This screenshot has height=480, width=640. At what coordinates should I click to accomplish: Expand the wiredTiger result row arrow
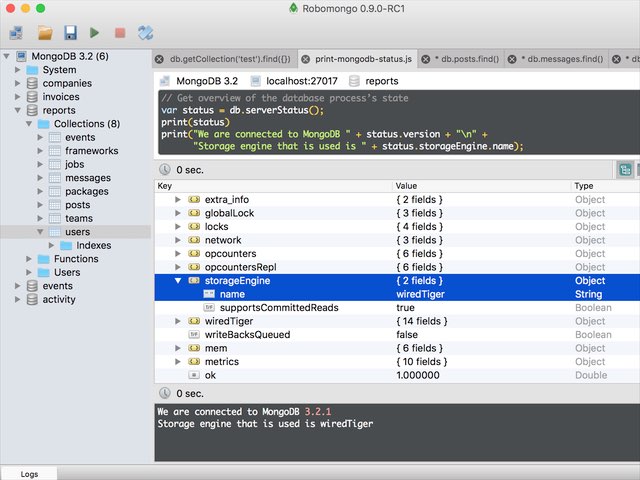[x=178, y=321]
